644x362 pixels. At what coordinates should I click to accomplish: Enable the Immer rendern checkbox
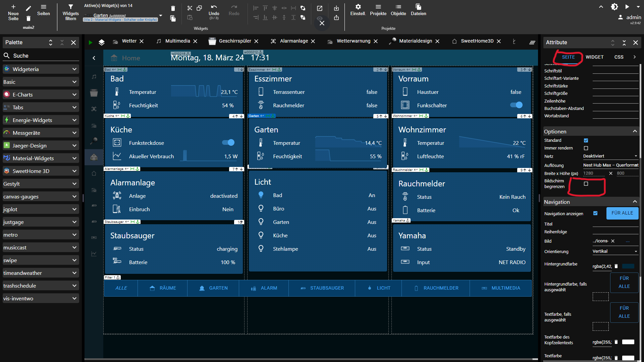(x=586, y=148)
